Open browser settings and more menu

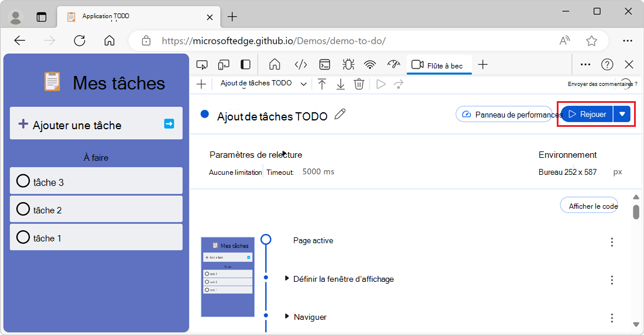[627, 40]
